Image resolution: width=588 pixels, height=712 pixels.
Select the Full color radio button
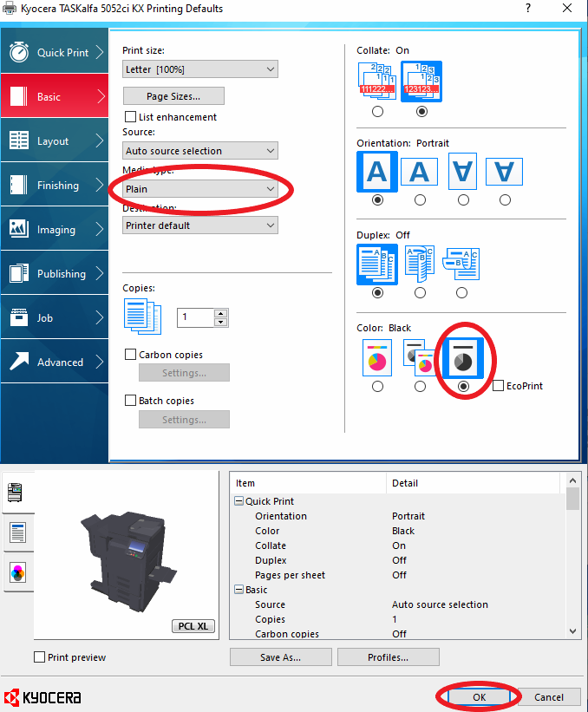click(x=377, y=387)
